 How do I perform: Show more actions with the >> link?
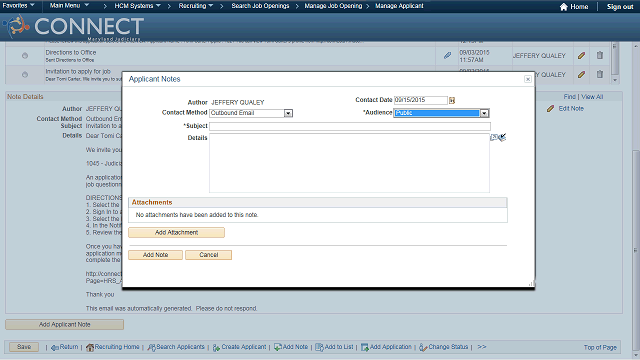tap(482, 347)
